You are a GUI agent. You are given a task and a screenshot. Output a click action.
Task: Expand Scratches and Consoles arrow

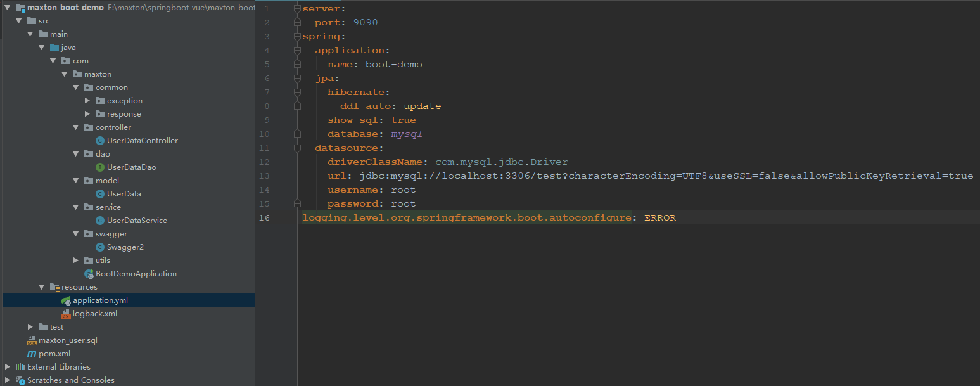tap(7, 380)
